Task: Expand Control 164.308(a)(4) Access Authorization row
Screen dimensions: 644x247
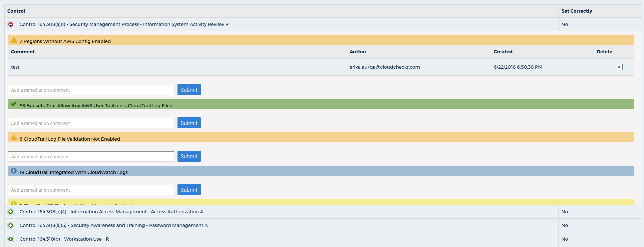Action: [11, 212]
